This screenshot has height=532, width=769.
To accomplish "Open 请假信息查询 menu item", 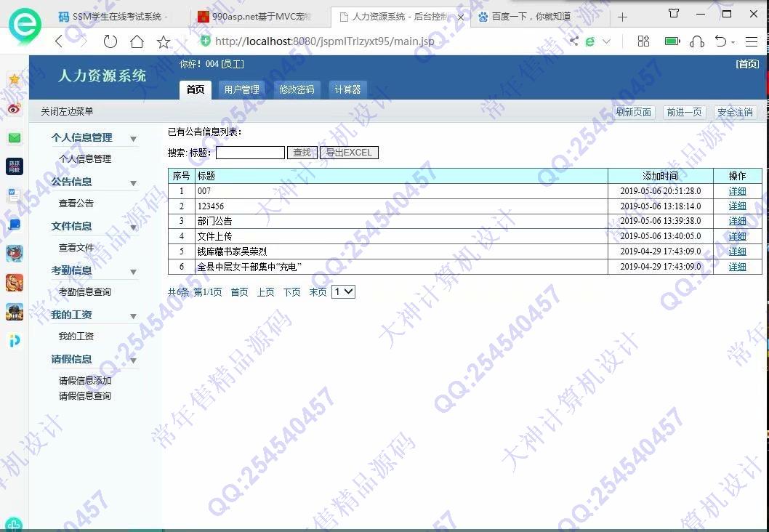I will (x=85, y=395).
